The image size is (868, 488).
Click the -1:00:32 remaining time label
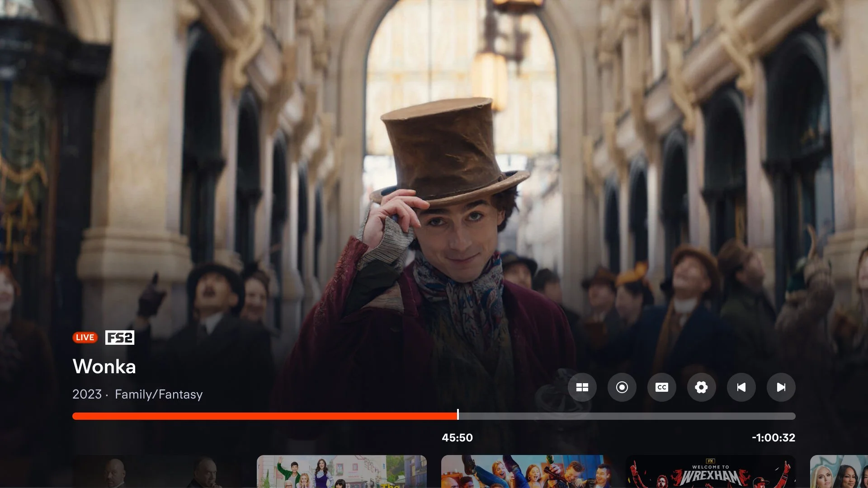pos(773,437)
